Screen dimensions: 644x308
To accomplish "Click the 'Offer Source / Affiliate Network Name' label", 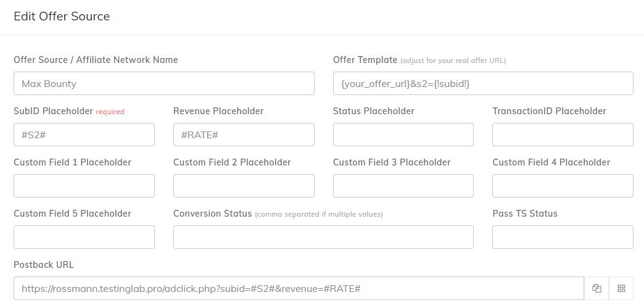I will click(x=96, y=60).
